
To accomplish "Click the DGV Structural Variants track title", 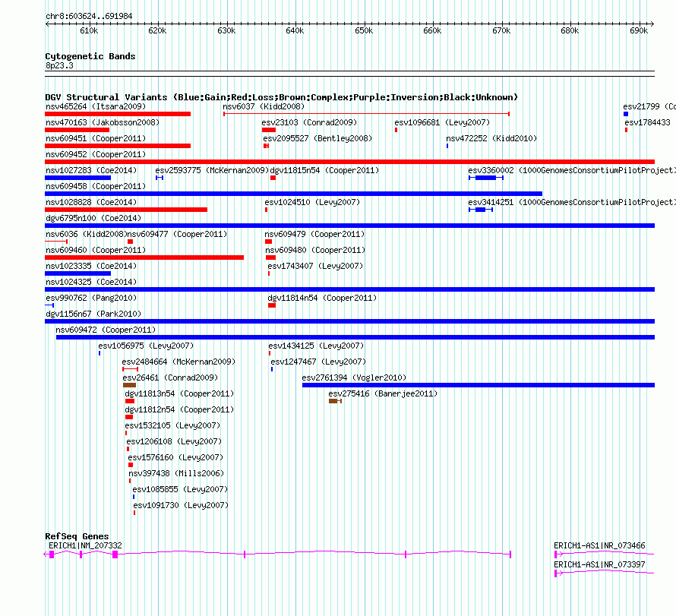I will point(282,97).
